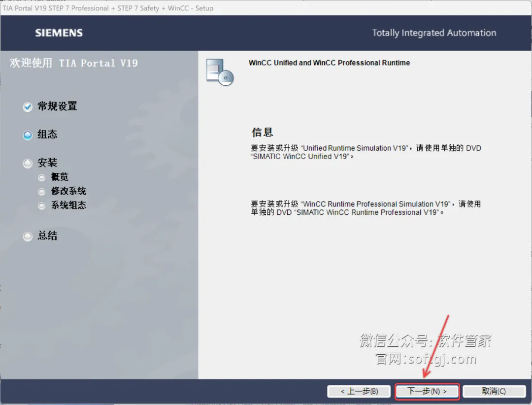The image size is (532, 405).
Task: Click the 安装 step label
Action: coord(47,163)
